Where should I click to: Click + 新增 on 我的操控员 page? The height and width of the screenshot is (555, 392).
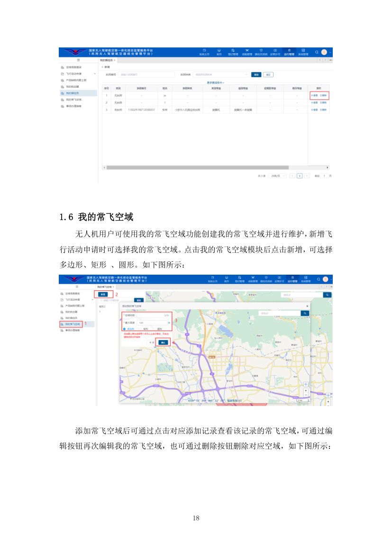click(106, 67)
